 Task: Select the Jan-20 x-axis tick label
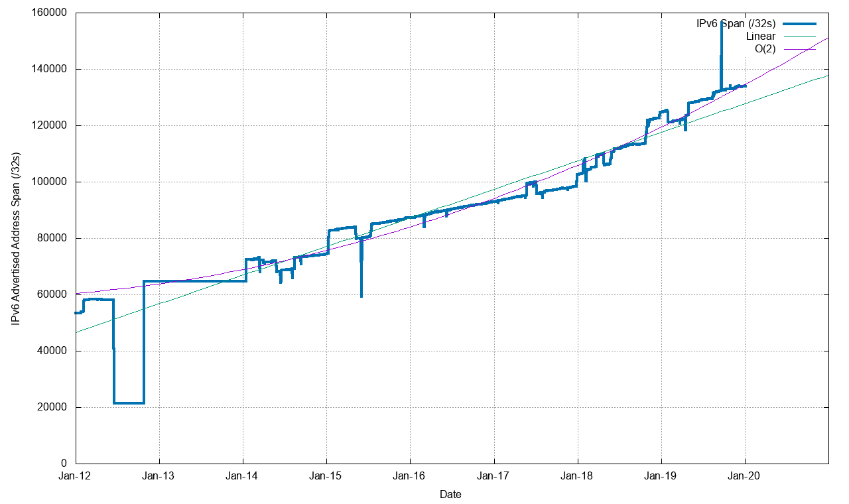745,476
